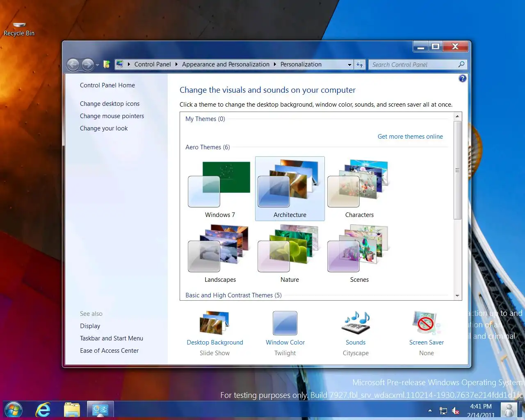Click the 'Aero Themes (6)' heading

(x=208, y=147)
